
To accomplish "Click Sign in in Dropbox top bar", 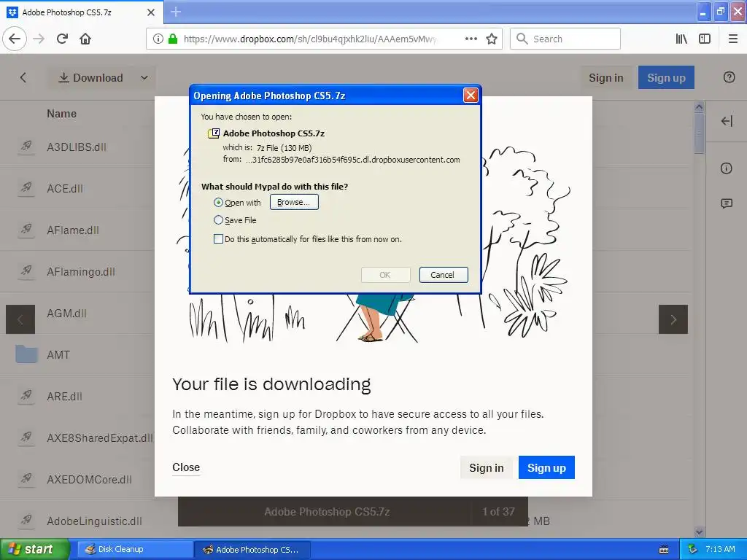I will pyautogui.click(x=605, y=77).
